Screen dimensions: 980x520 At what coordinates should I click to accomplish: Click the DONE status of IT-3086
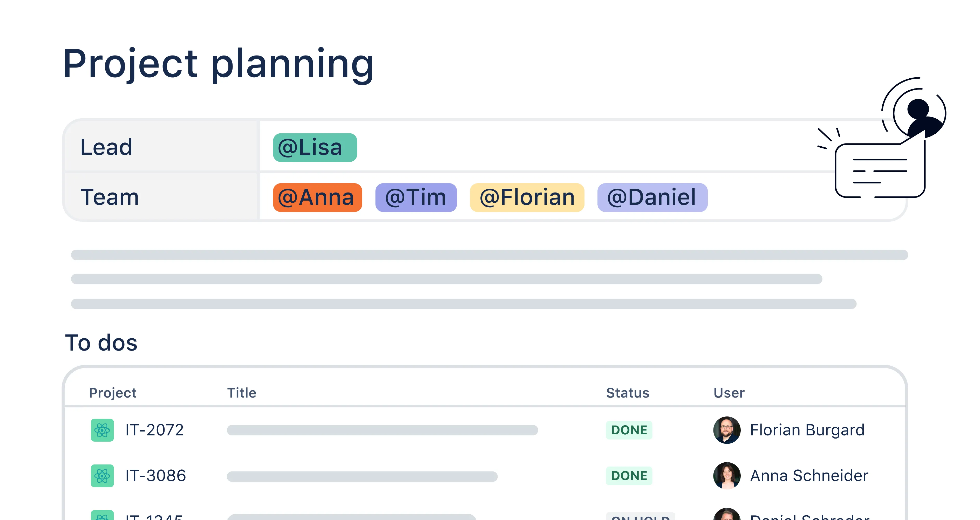coord(629,475)
